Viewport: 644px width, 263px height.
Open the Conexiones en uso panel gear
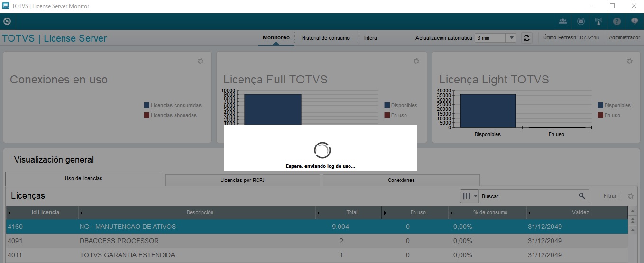[x=201, y=61]
